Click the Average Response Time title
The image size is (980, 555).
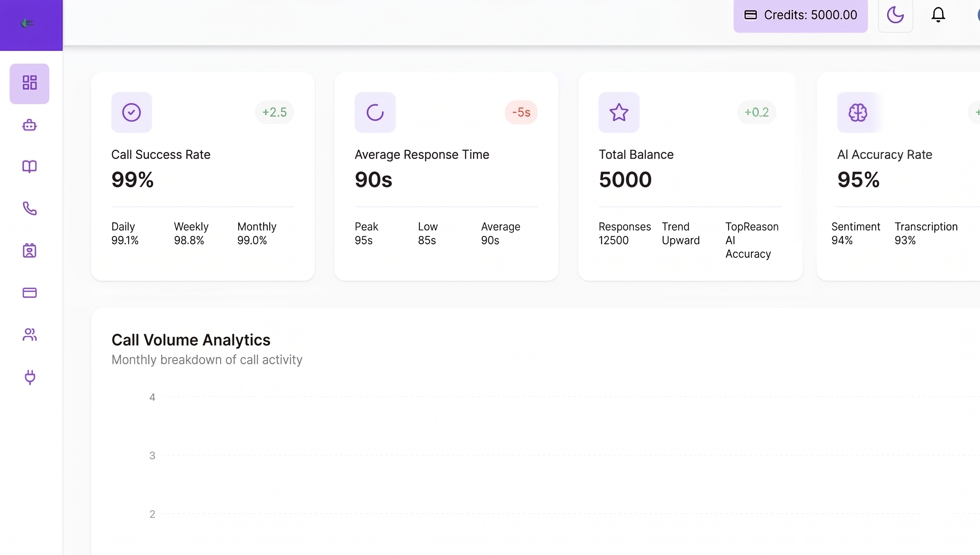[422, 155]
